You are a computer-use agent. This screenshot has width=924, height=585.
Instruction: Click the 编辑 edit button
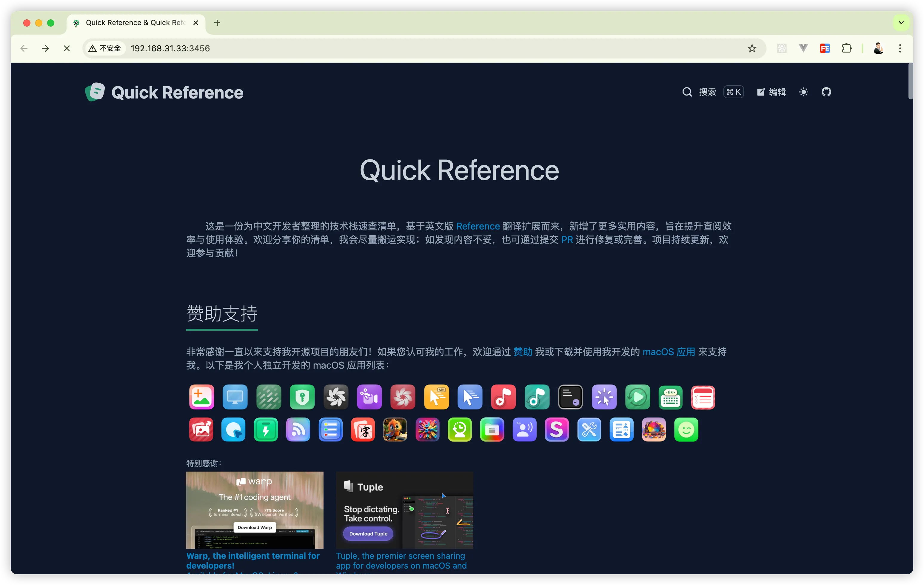(x=771, y=92)
